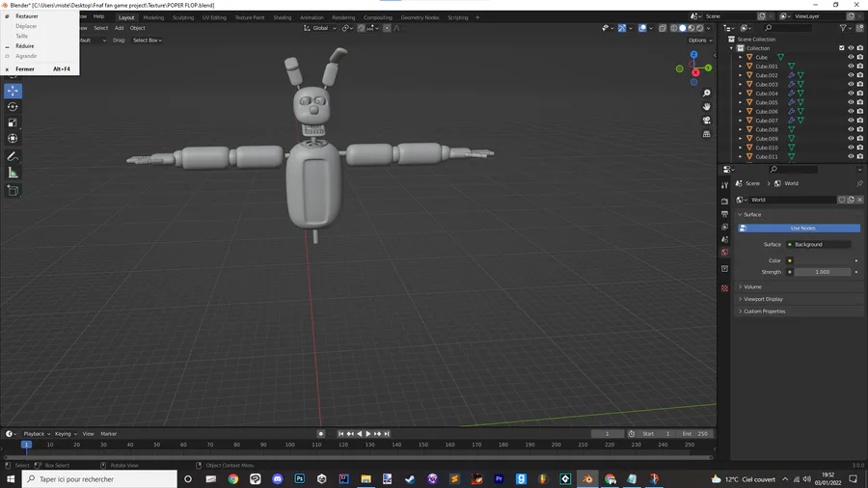Click the green Y axis gizmo
Image resolution: width=868 pixels, height=488 pixels.
tap(708, 68)
